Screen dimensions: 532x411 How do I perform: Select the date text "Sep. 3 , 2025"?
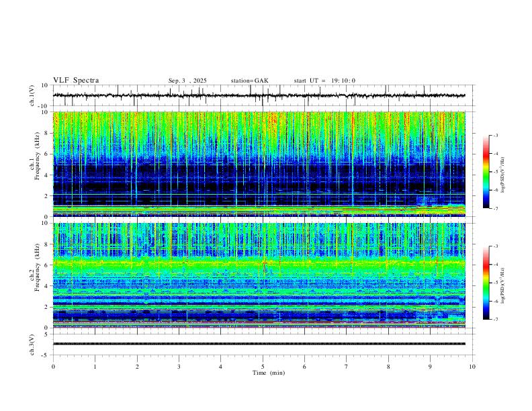pos(187,81)
